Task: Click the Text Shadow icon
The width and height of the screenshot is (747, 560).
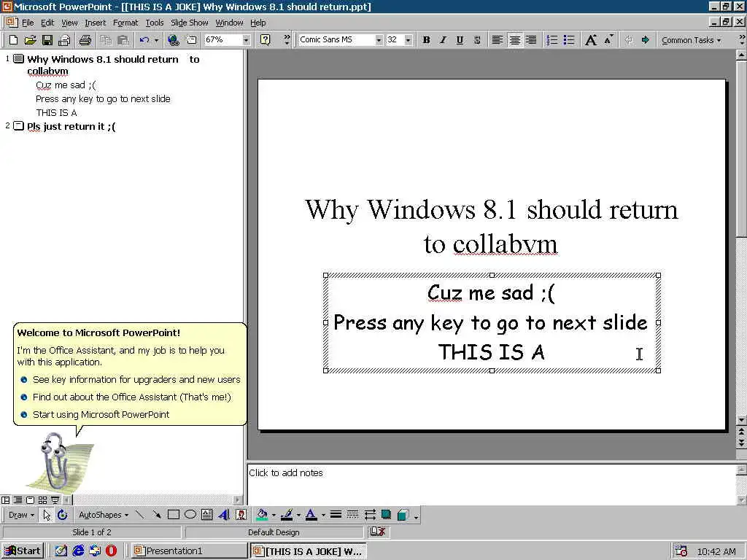Action: pyautogui.click(x=477, y=40)
